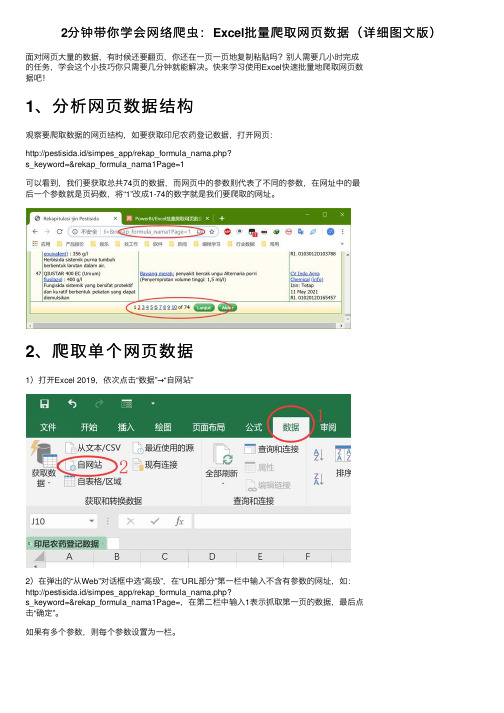Click the browser Back arrow
The height and width of the screenshot is (713, 504).
pos(36,231)
